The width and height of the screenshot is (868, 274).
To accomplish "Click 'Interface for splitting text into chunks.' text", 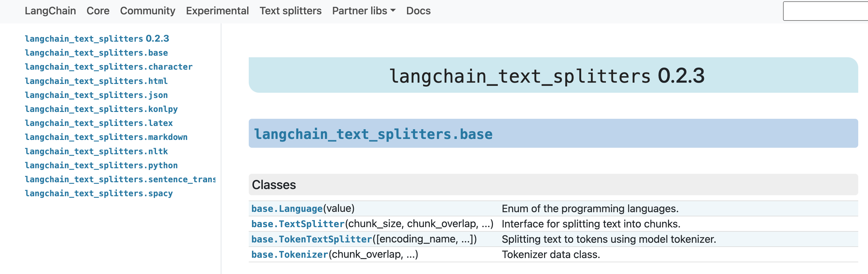I will click(591, 224).
